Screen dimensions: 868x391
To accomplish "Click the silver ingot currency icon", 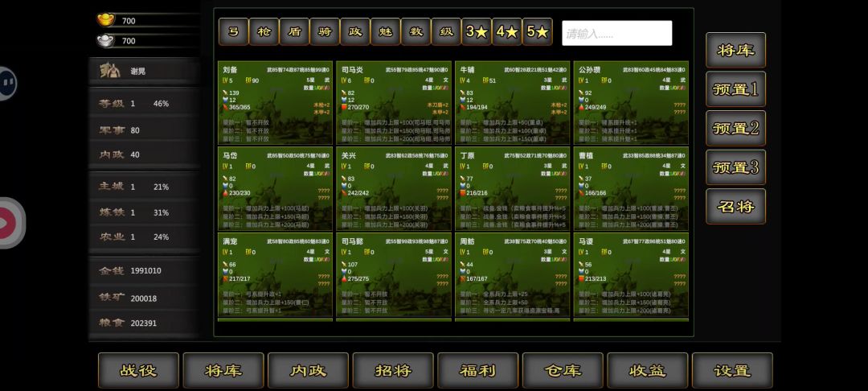I will coord(105,40).
